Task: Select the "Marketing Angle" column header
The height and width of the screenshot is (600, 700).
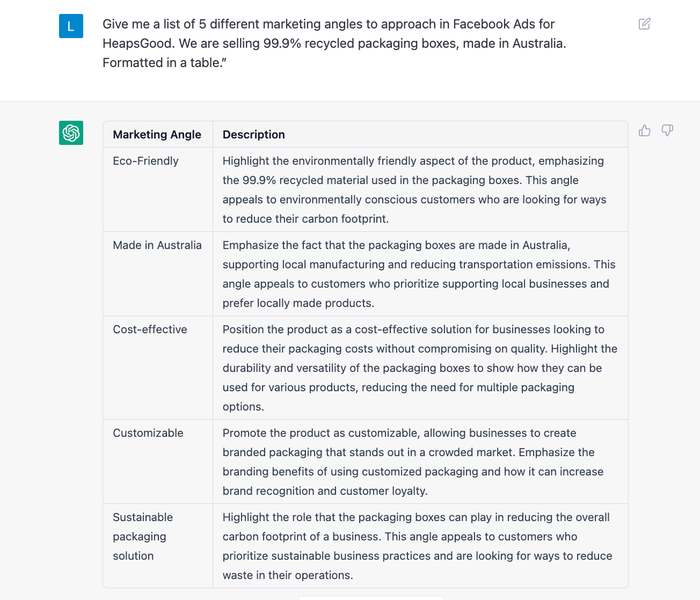Action: pyautogui.click(x=158, y=135)
